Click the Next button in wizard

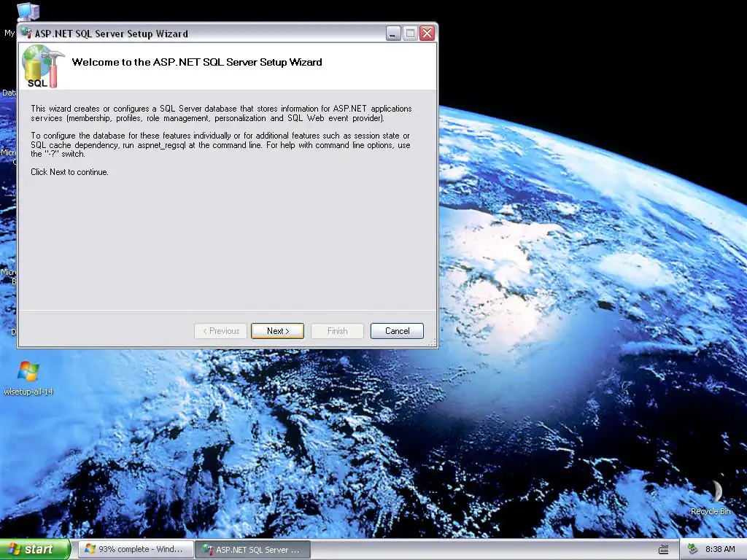(277, 331)
